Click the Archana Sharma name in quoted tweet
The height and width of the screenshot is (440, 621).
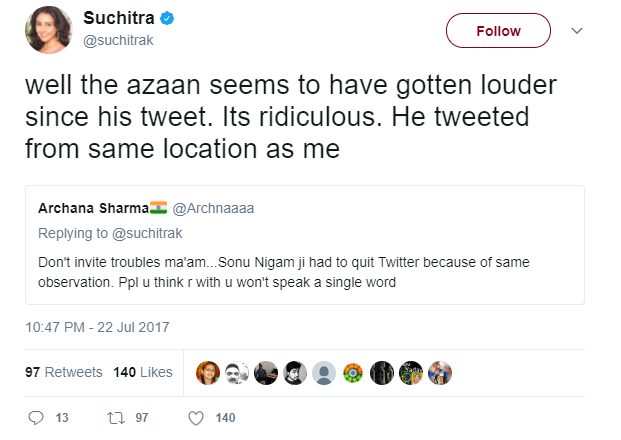92,209
